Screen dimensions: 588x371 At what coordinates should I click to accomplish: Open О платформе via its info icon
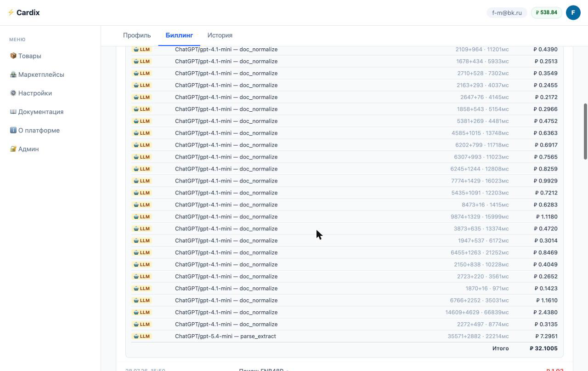pos(13,130)
